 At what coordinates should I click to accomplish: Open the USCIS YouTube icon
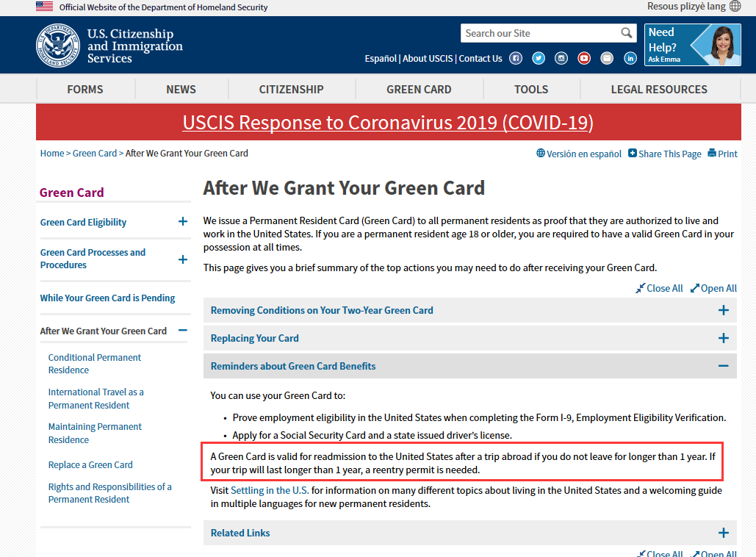coord(584,58)
